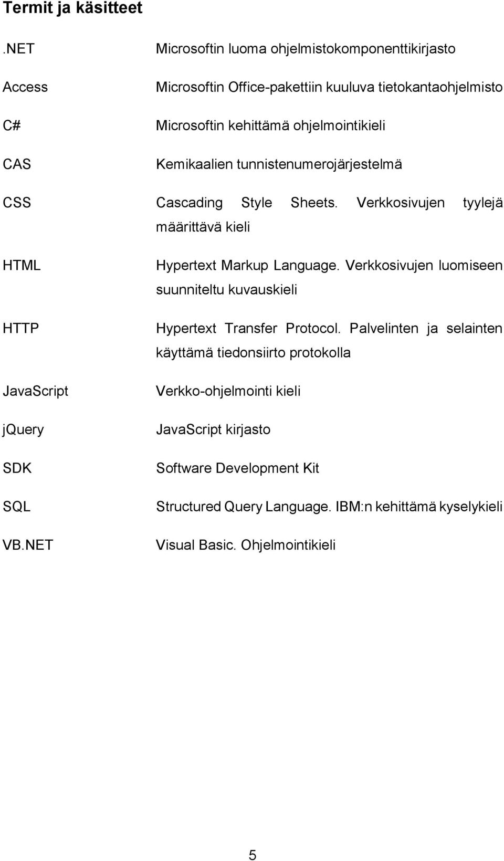Select the term 'SQL'
Screen dimensions: 504x861
tap(17, 507)
